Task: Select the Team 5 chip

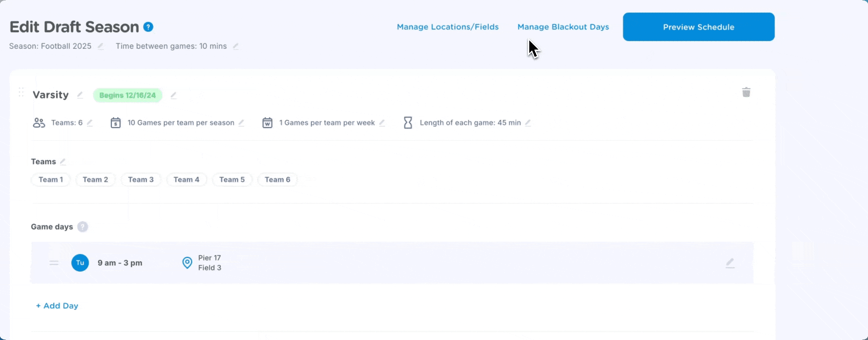Action: [232, 179]
